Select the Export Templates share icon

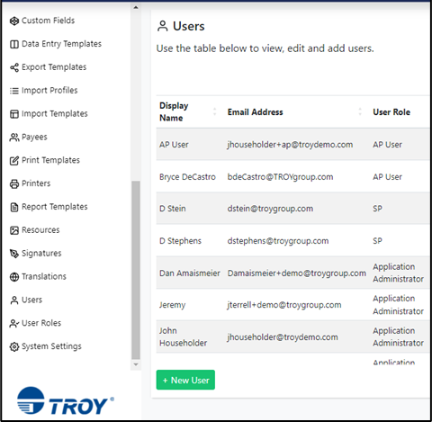[14, 68]
